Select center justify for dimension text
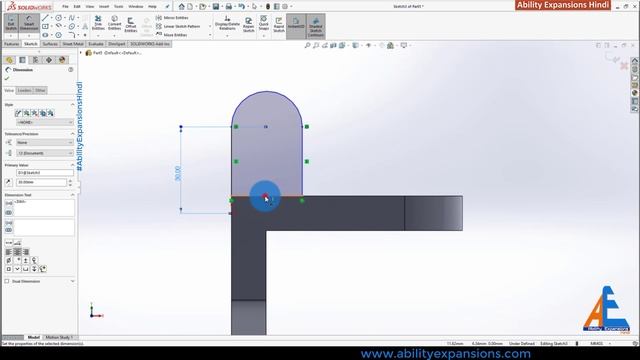The image size is (640, 360). 17,252
